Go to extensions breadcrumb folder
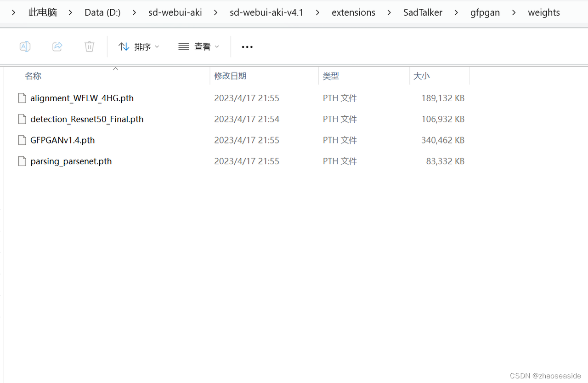Image resolution: width=588 pixels, height=383 pixels. (353, 12)
